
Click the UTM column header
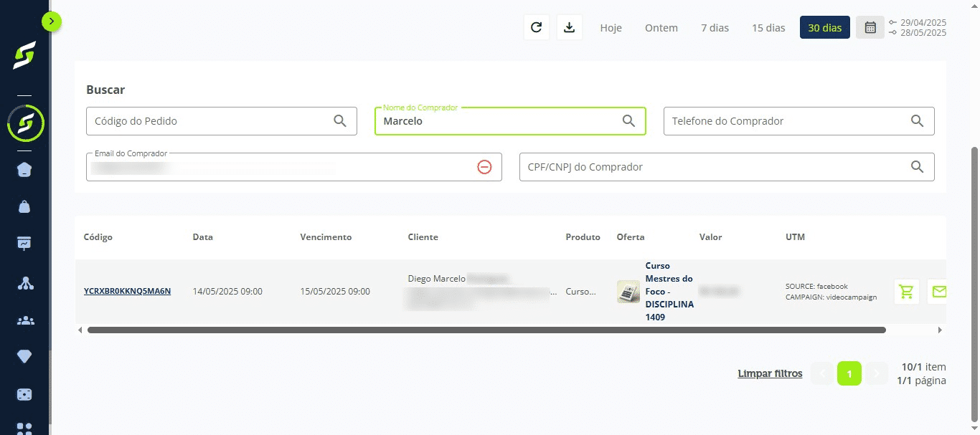(796, 237)
